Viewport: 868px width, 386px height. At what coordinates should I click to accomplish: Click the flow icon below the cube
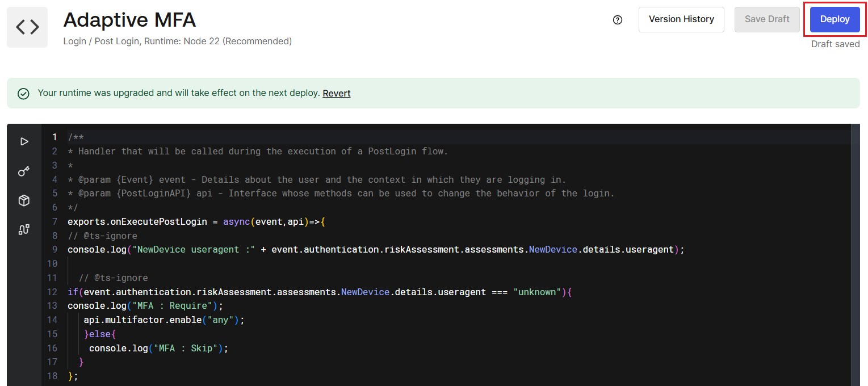[24, 230]
